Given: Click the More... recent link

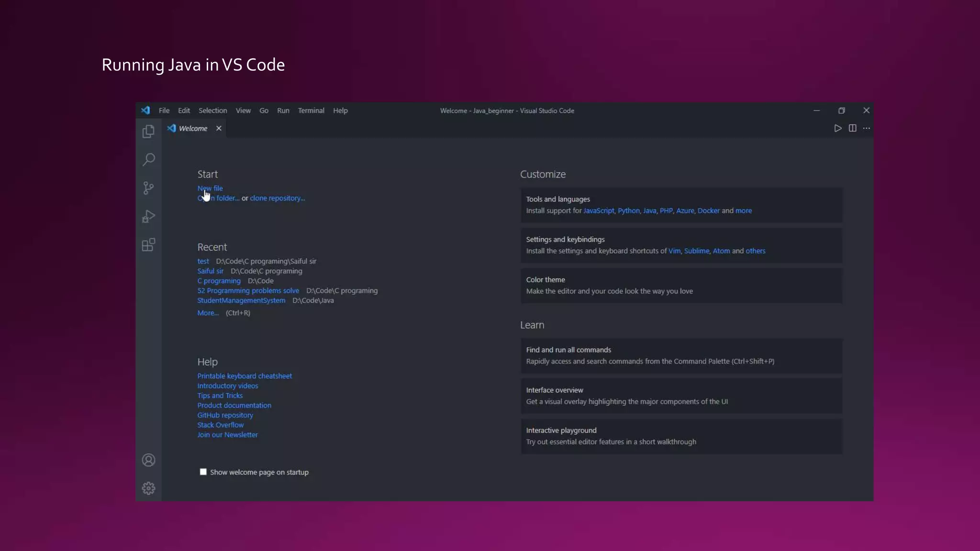Looking at the screenshot, I should coord(208,313).
